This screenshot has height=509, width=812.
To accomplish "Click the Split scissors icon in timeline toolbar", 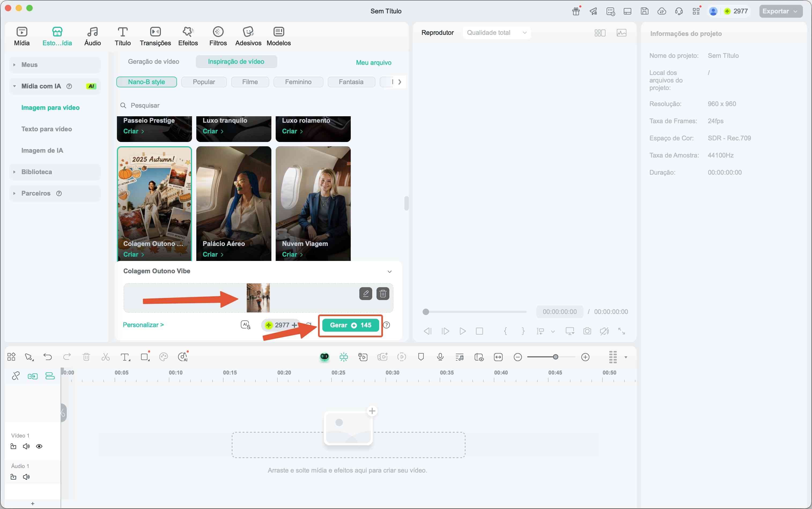I will [105, 357].
